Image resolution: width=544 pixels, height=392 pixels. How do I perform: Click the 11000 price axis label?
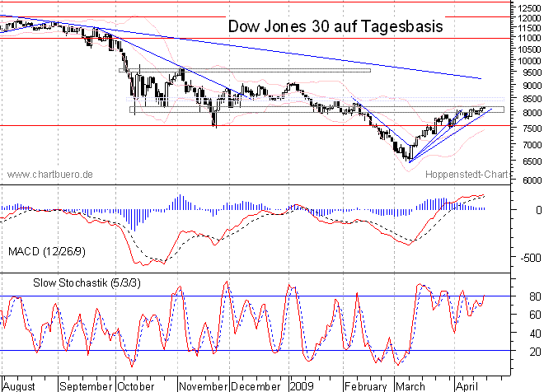tap(529, 38)
